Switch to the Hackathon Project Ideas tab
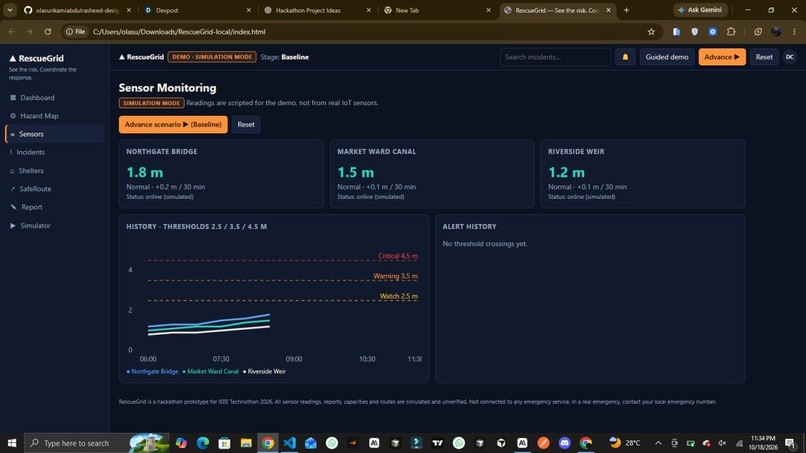Screen dimensions: 806x453 click(318, 10)
